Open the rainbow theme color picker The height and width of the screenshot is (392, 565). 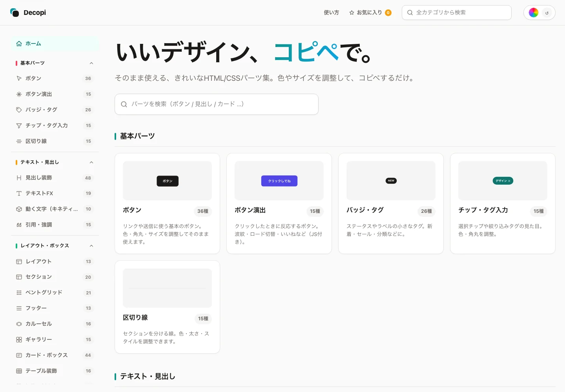pyautogui.click(x=534, y=13)
